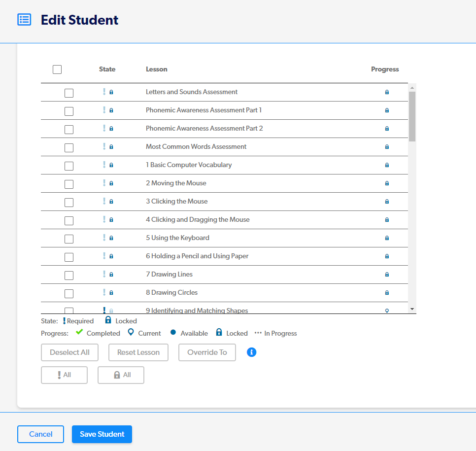476x451 pixels.
Task: Click the Override To button
Action: (207, 352)
